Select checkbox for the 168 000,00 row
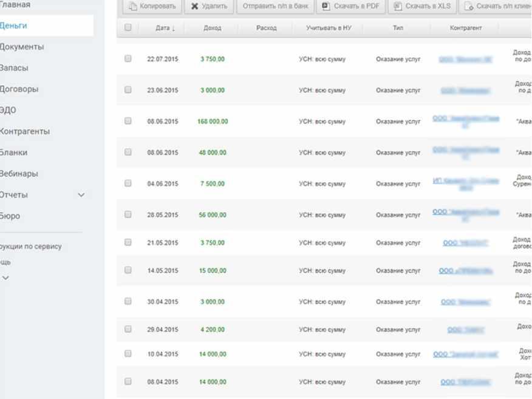Image resolution: width=532 pixels, height=399 pixels. (128, 121)
